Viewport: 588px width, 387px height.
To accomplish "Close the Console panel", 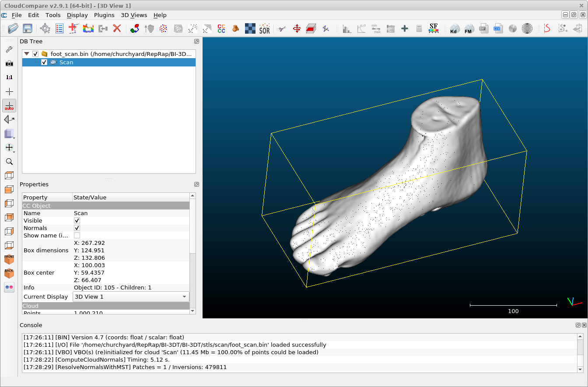I will pos(584,325).
